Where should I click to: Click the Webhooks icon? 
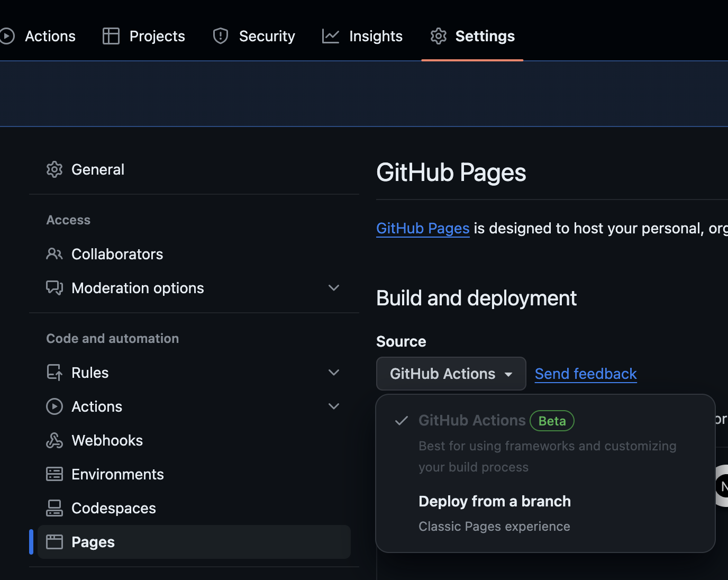[54, 440]
